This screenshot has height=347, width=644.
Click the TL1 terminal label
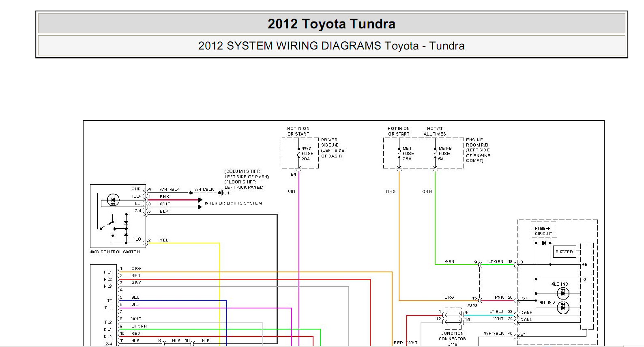pyautogui.click(x=108, y=308)
